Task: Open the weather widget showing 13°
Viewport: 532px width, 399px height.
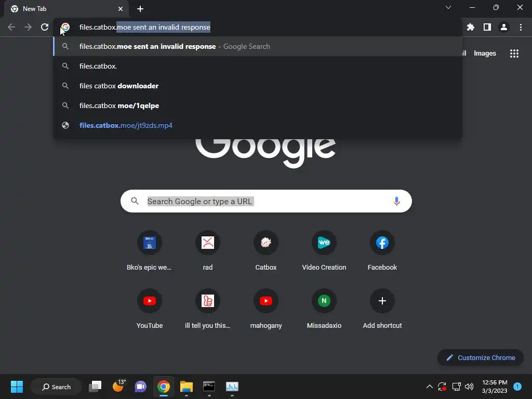Action: [x=118, y=386]
